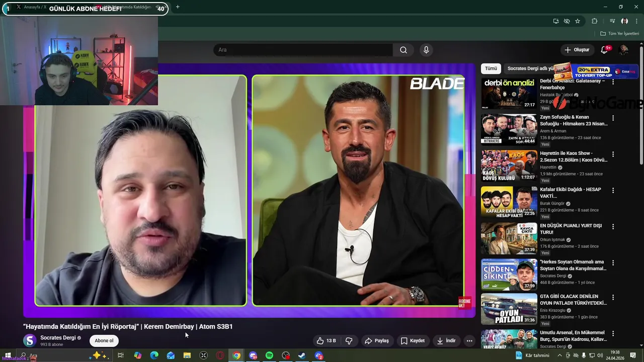Open options for Zayn Sofuoğlu video
644x362 pixels.
click(x=613, y=118)
